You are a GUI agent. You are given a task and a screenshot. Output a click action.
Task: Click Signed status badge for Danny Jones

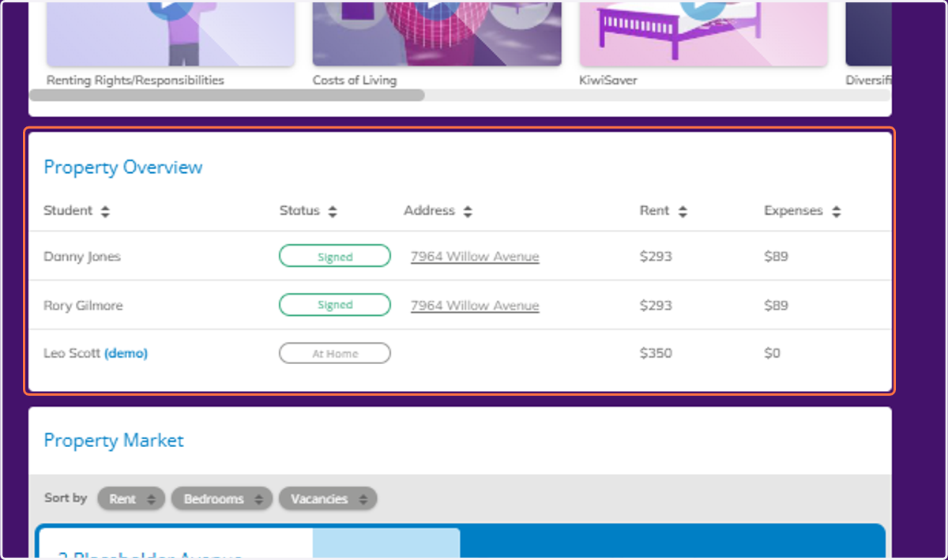(x=335, y=256)
